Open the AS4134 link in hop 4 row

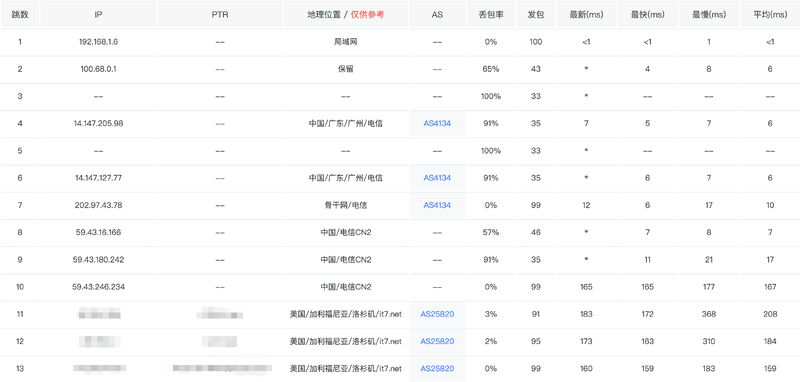click(x=437, y=123)
